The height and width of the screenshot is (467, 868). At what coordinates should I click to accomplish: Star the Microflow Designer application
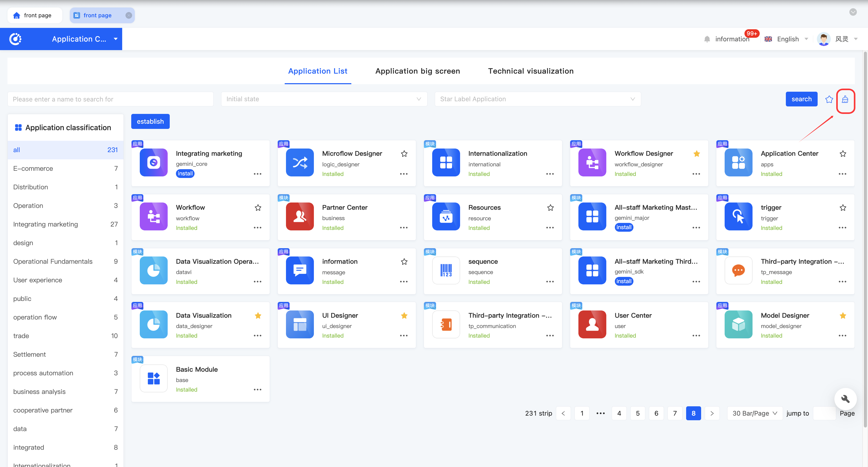tap(404, 154)
